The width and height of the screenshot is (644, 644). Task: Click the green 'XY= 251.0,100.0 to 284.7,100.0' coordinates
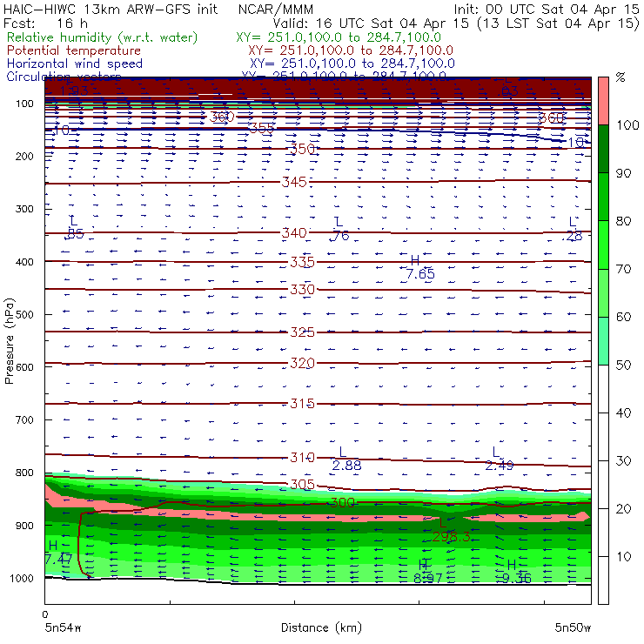[339, 37]
